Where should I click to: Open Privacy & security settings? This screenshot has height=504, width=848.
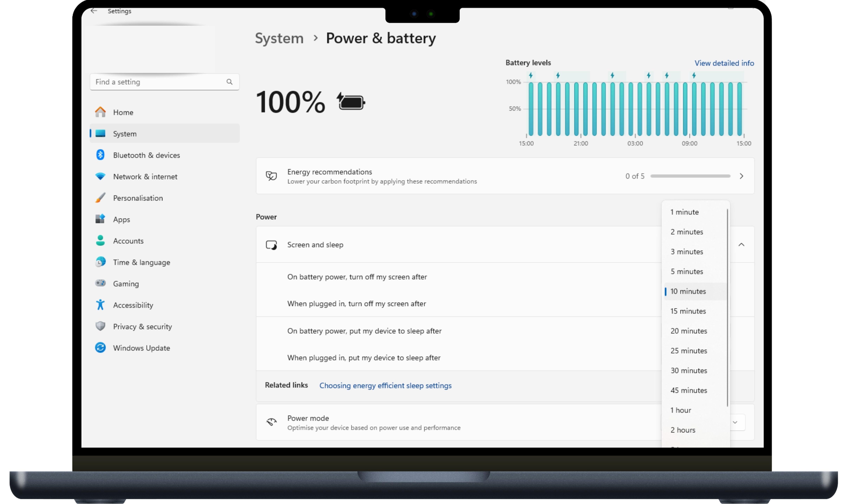165,326
